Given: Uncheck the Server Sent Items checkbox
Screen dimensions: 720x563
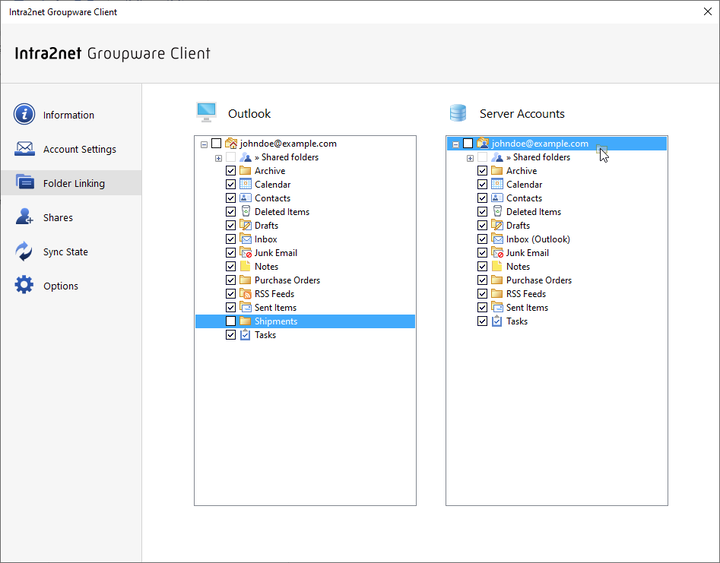Looking at the screenshot, I should pyautogui.click(x=482, y=307).
